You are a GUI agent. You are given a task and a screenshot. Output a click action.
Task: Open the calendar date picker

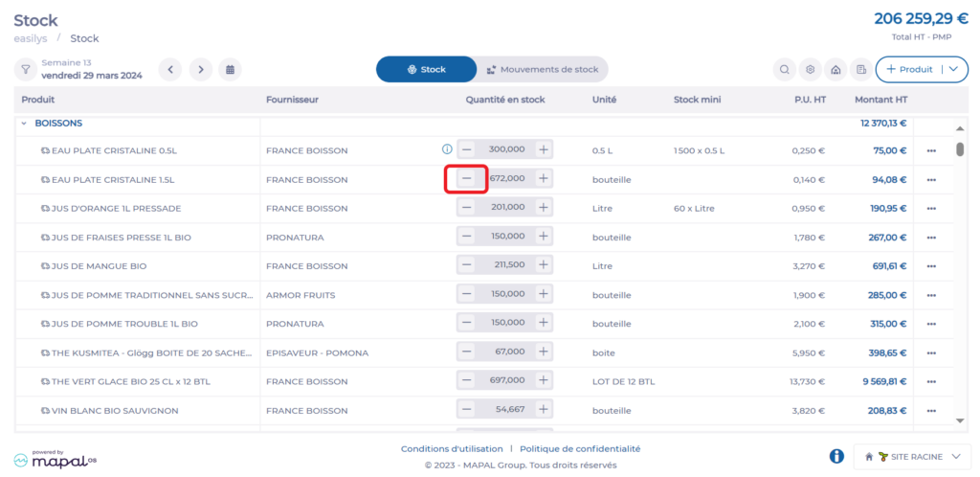click(230, 69)
